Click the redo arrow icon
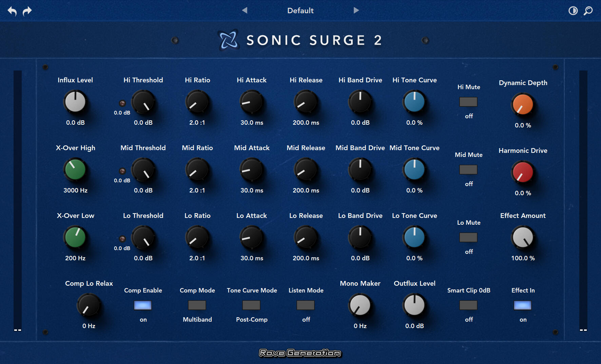Viewport: 601px width, 364px height. point(27,11)
